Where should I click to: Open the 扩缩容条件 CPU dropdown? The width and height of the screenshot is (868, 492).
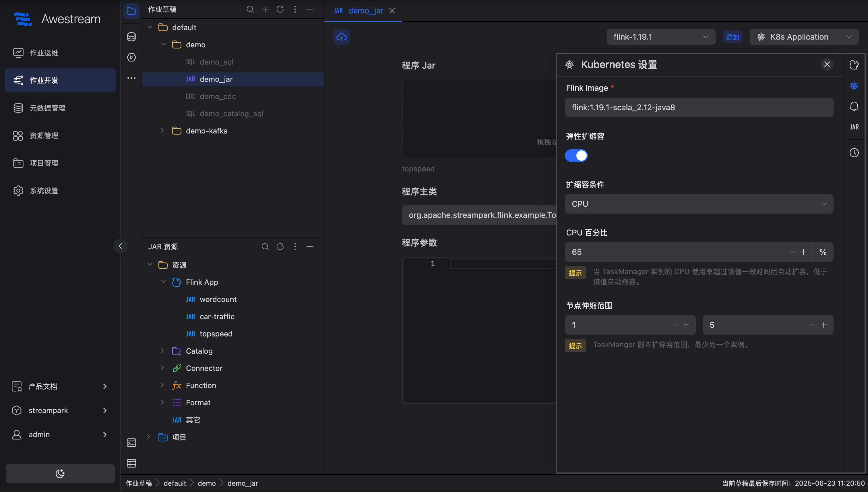pos(699,204)
